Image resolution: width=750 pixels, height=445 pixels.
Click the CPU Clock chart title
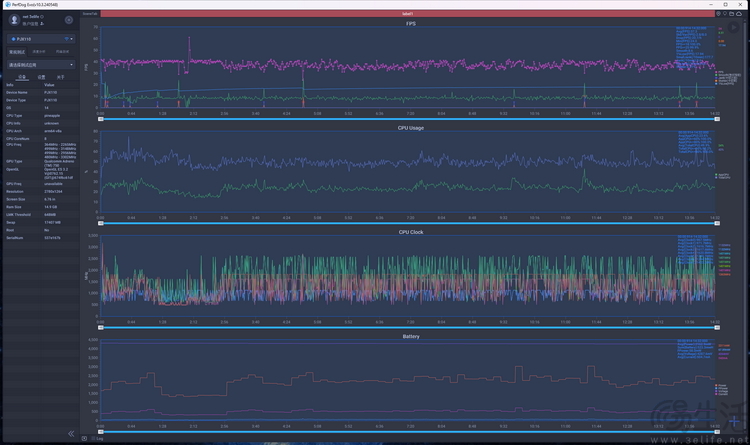[x=411, y=232]
